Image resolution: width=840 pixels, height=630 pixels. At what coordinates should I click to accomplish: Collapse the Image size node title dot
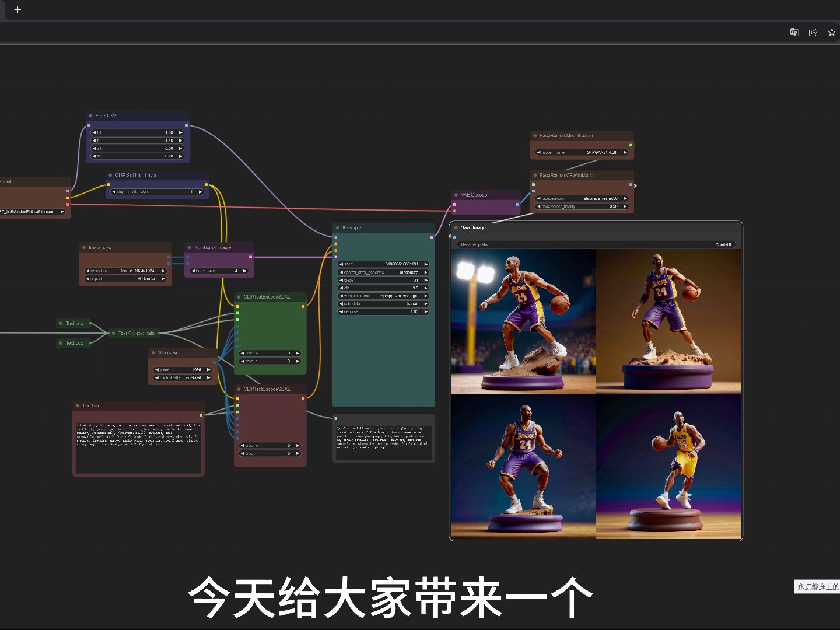tap(84, 247)
